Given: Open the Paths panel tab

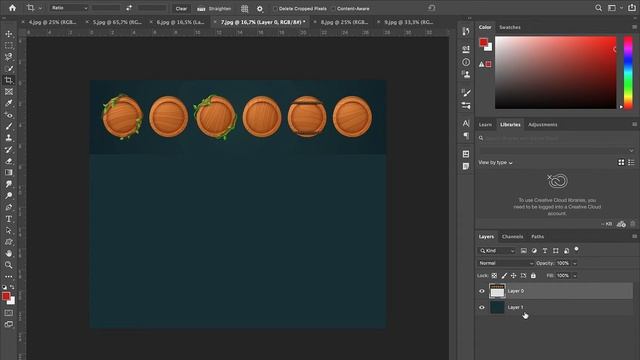Looking at the screenshot, I should pos(538,237).
